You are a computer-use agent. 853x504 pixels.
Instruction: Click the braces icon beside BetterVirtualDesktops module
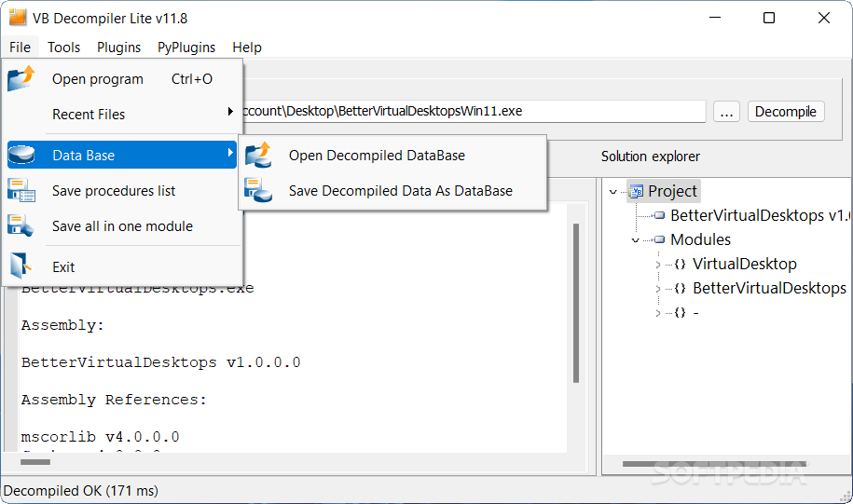pyautogui.click(x=680, y=288)
